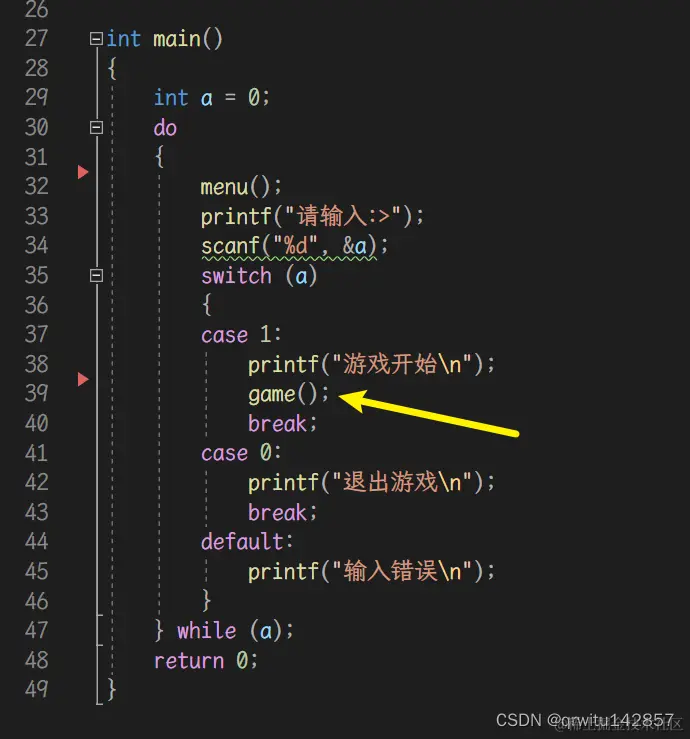The width and height of the screenshot is (690, 739).
Task: Click line number 39 in gutter
Action: 36,394
